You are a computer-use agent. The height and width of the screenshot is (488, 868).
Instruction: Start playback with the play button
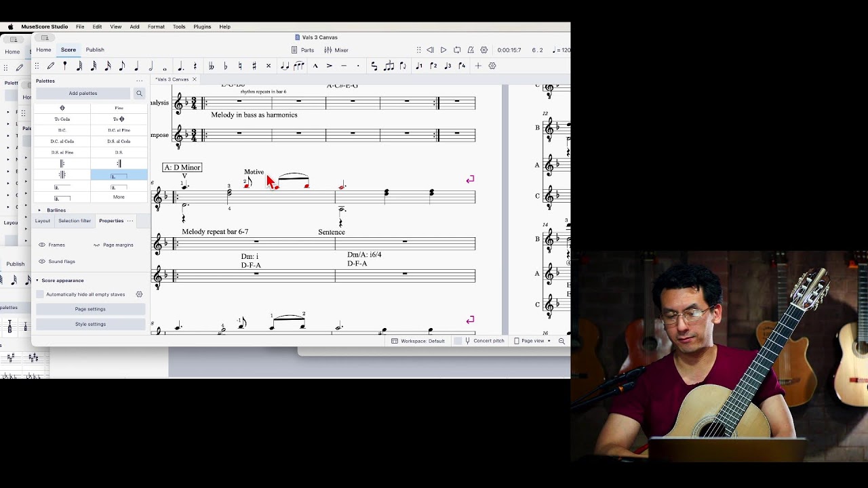[443, 50]
